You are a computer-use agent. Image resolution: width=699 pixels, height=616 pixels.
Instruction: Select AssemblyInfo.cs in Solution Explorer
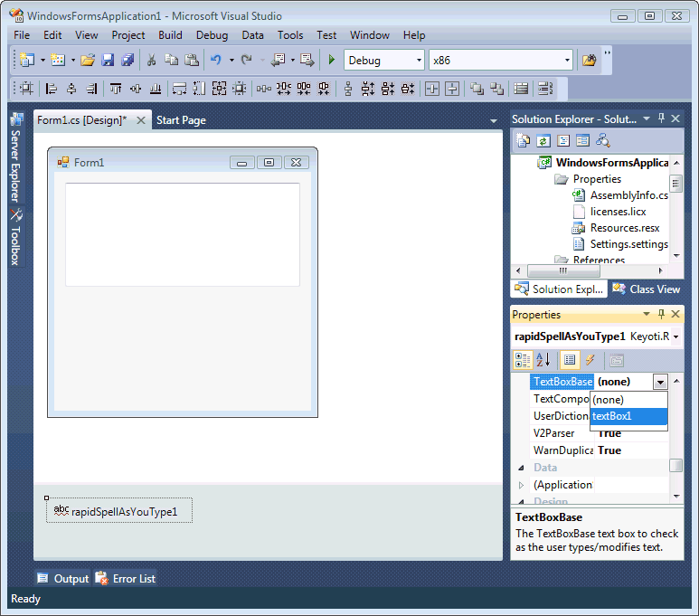pos(629,195)
